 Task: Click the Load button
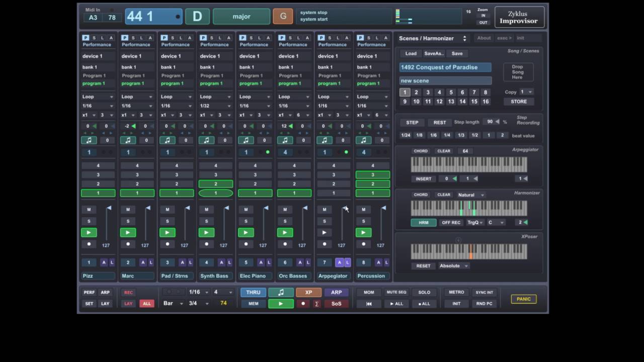[411, 53]
